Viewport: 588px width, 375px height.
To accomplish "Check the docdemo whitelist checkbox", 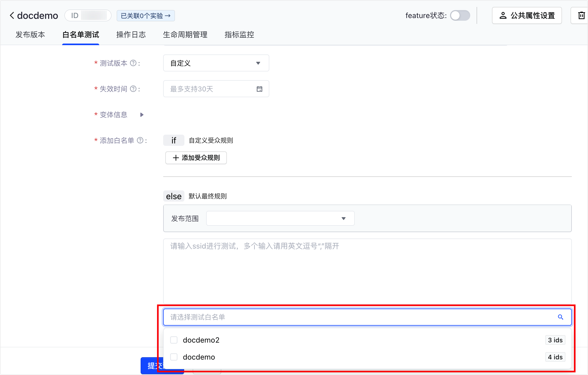I will pos(174,357).
